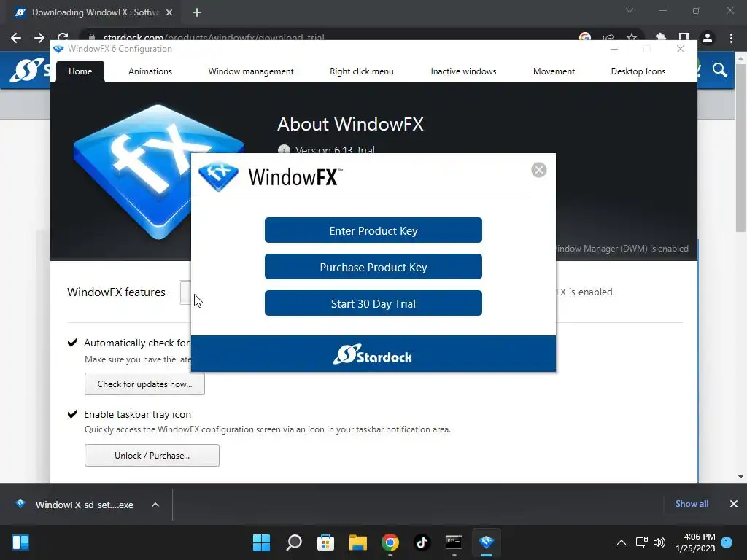Open TikTok from the taskbar
This screenshot has height=560, width=747.
click(x=422, y=542)
